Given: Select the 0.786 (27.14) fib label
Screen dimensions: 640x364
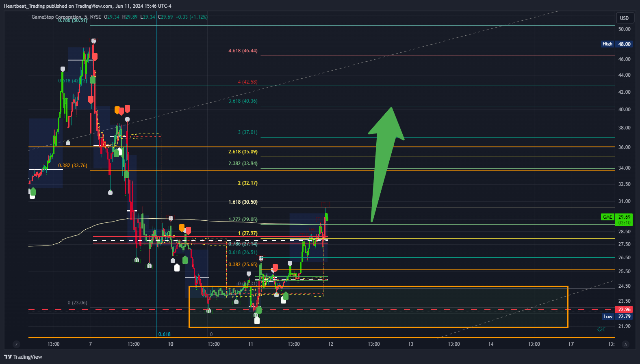Looking at the screenshot, I should pos(243,244).
